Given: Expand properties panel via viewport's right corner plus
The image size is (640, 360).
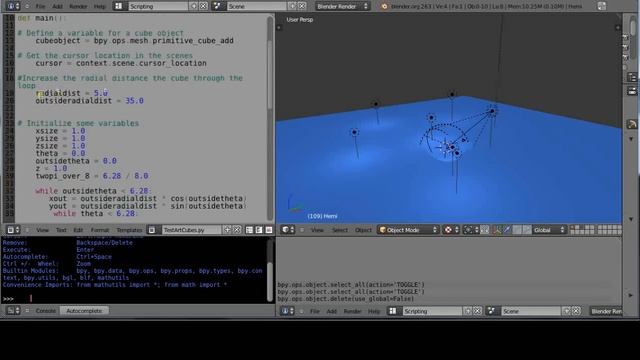Looking at the screenshot, I should [618, 27].
